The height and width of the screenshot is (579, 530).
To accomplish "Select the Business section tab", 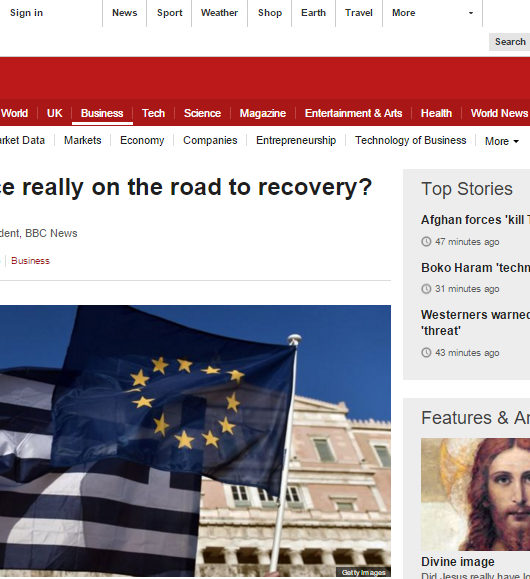I will pos(102,113).
